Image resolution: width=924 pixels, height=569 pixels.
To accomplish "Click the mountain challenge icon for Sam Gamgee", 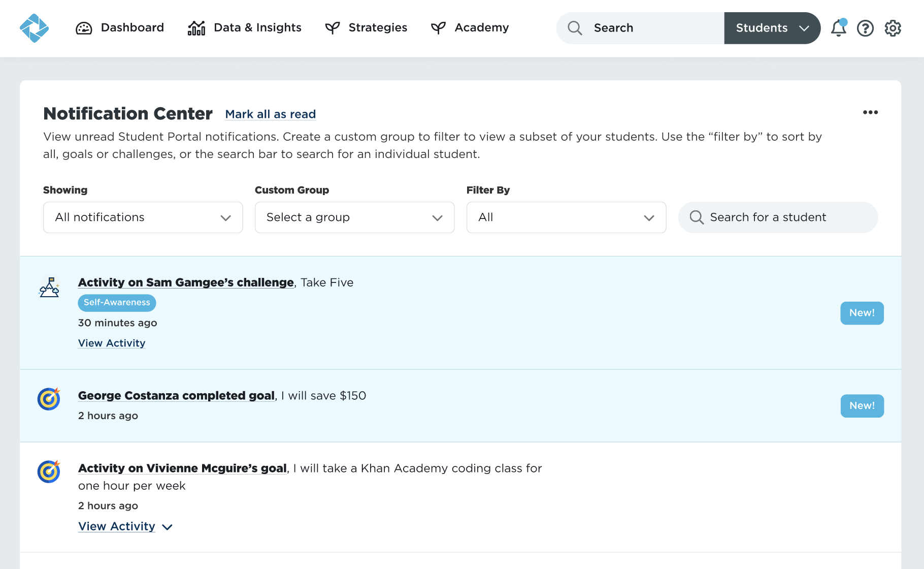I will pos(49,288).
